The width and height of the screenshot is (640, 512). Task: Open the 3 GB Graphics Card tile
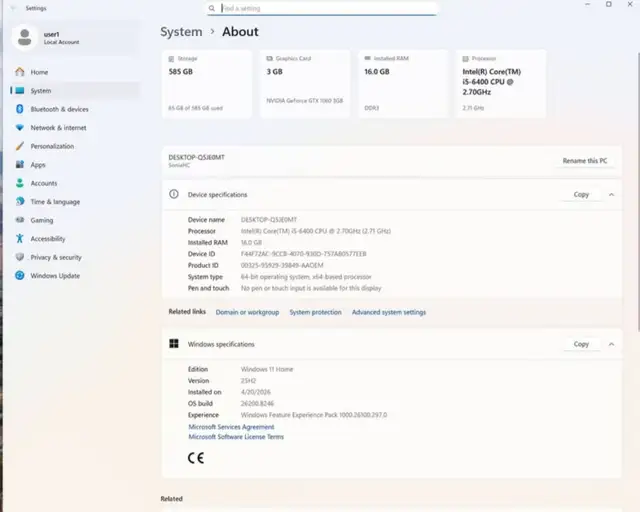pos(305,84)
